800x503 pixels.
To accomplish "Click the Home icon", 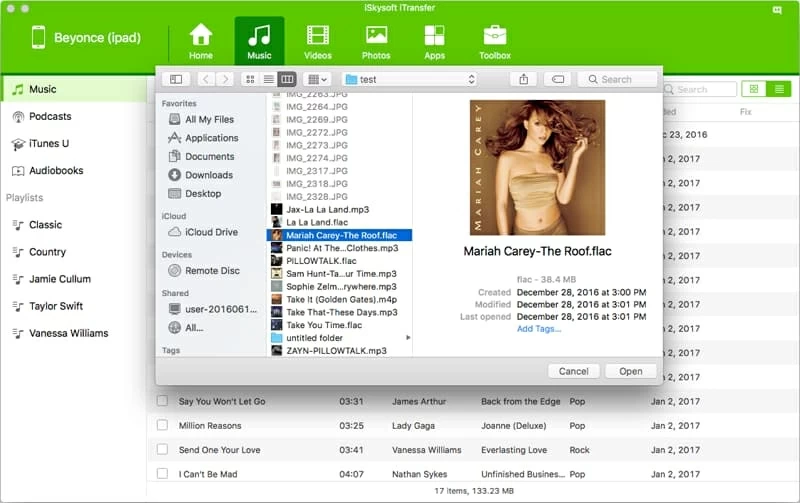I will [201, 41].
